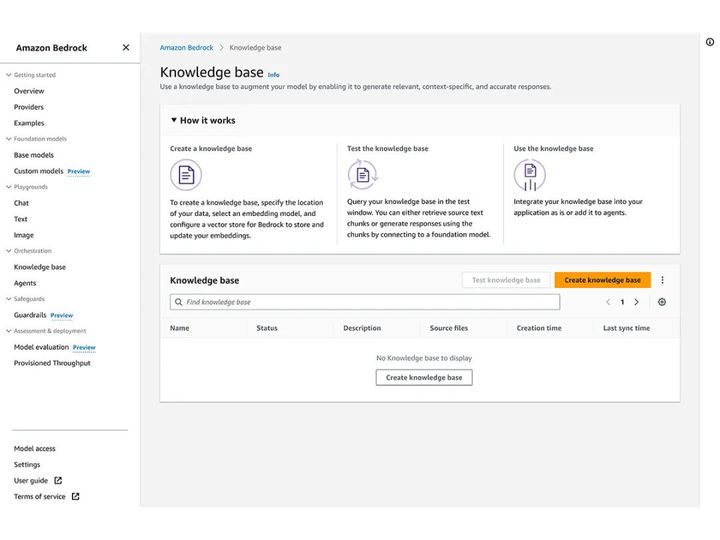Open Terms of service external link icon

point(75,496)
